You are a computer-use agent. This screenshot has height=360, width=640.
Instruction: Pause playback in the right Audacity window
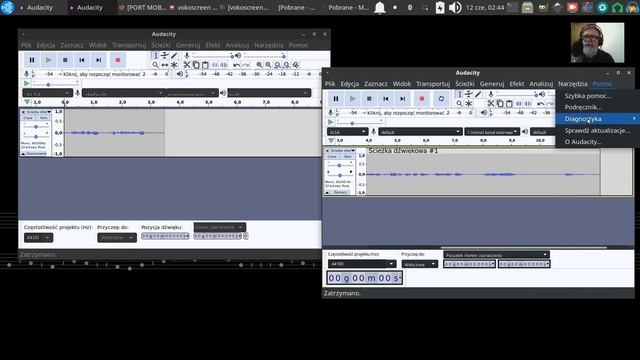tap(336, 99)
